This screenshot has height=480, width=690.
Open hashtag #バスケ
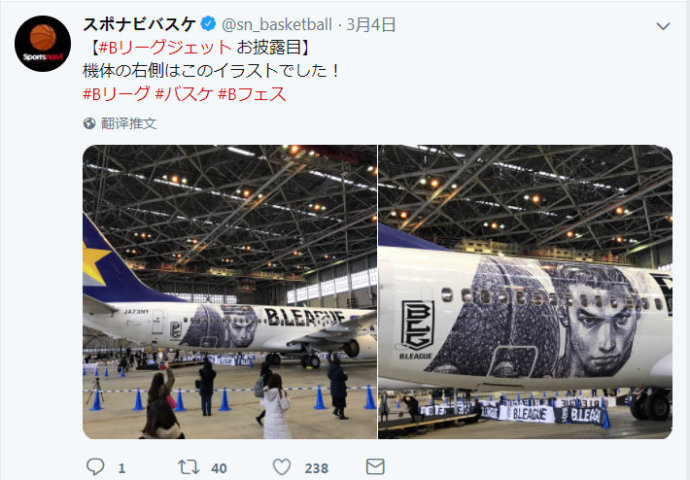[x=184, y=94]
